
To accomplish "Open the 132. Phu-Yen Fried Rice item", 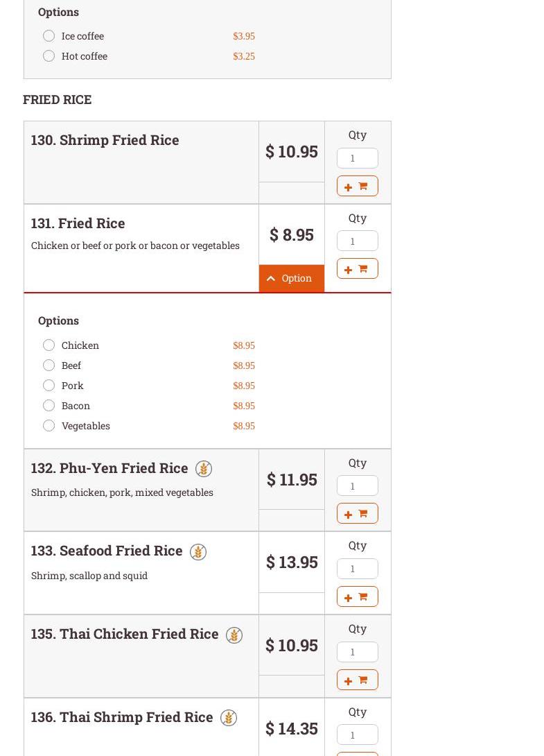I will pos(109,468).
